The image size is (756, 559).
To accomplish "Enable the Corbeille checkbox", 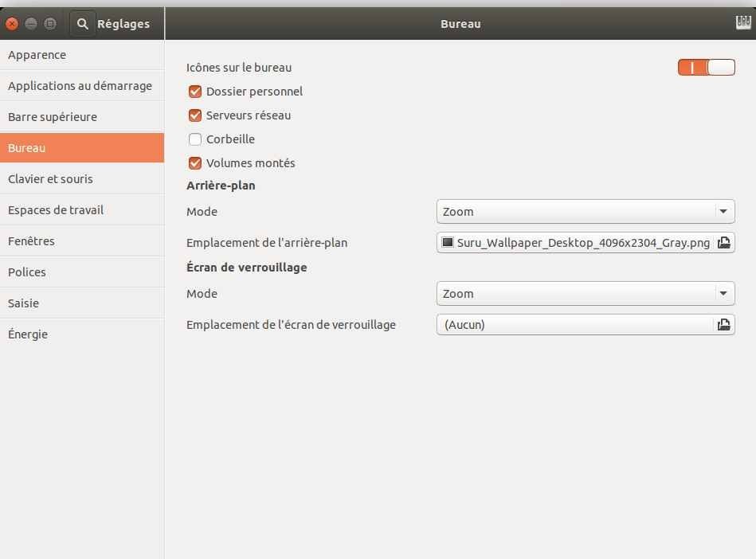I will coord(195,139).
